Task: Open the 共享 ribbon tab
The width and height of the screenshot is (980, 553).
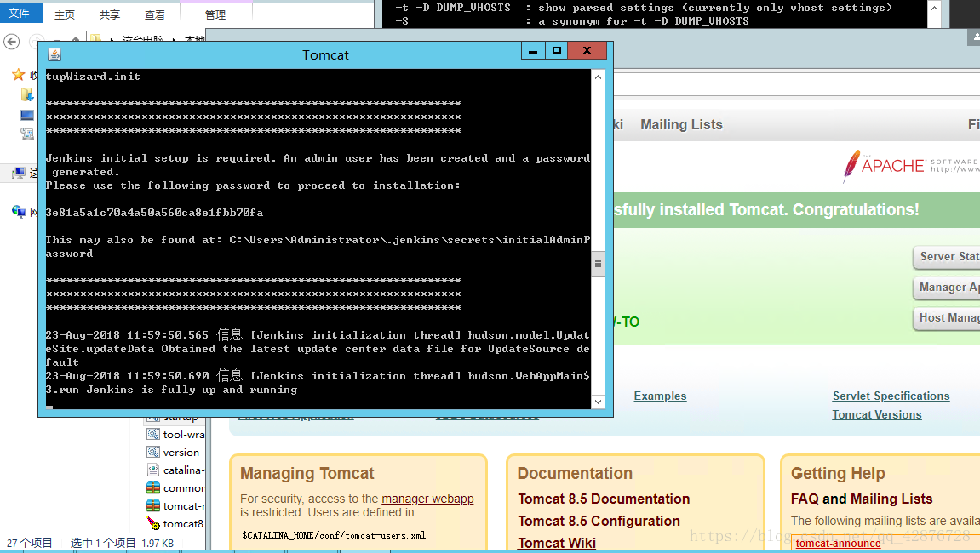Action: tap(109, 14)
